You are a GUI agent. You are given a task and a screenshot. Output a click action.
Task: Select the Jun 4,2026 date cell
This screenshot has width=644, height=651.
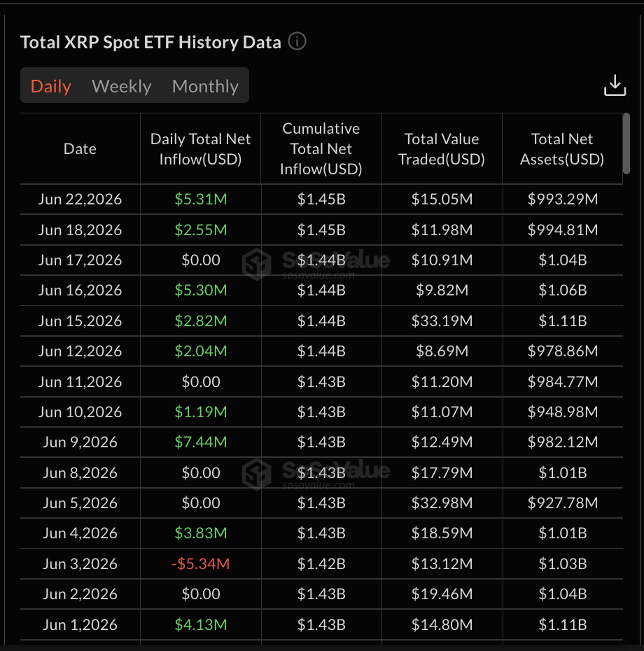point(80,533)
